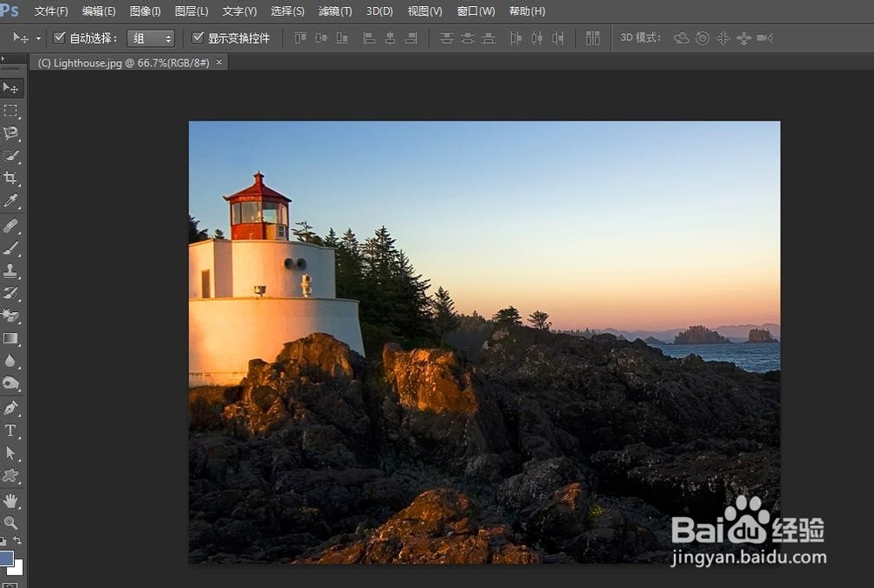Open the 滤镜(T) menu
Viewport: 874px width, 588px height.
pos(335,11)
